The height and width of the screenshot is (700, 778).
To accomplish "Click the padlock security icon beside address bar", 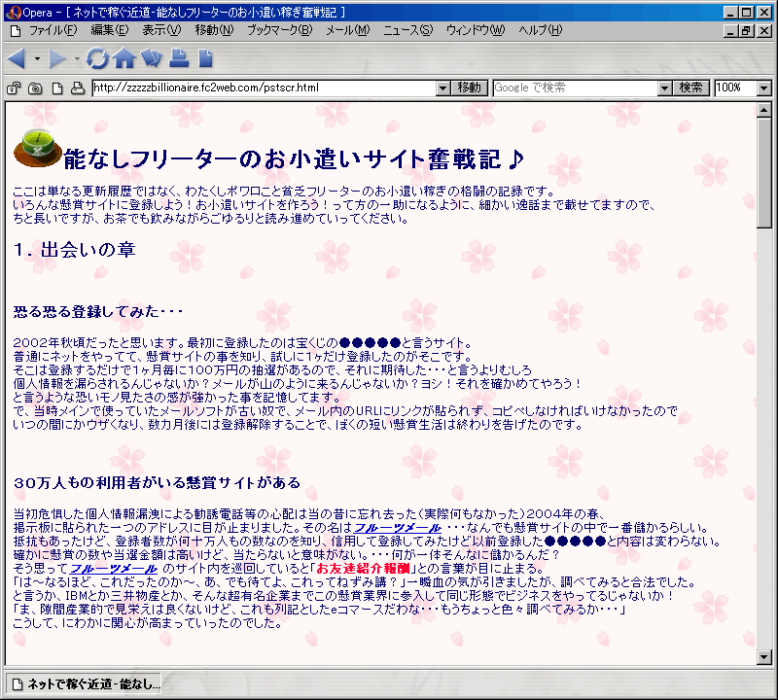I will click(x=14, y=88).
